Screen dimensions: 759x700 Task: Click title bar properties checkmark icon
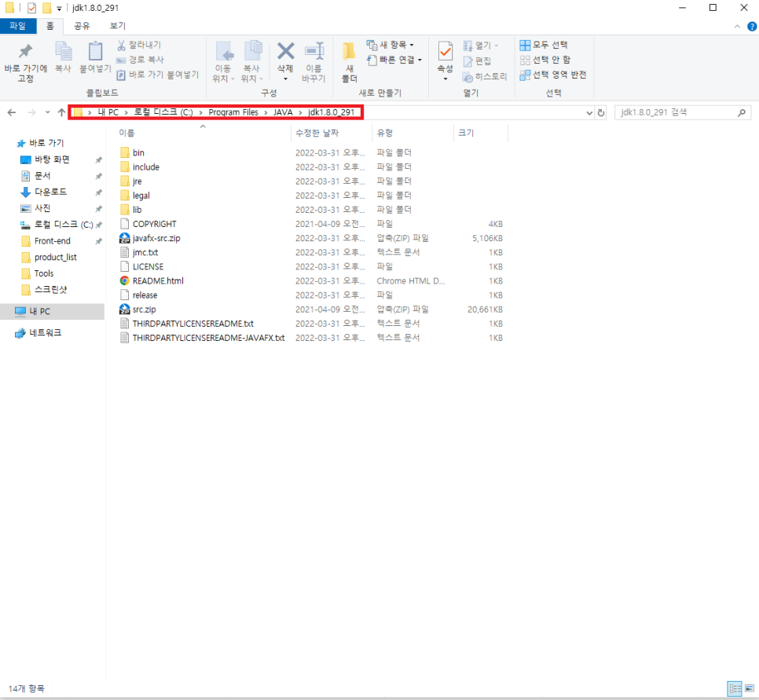click(32, 8)
